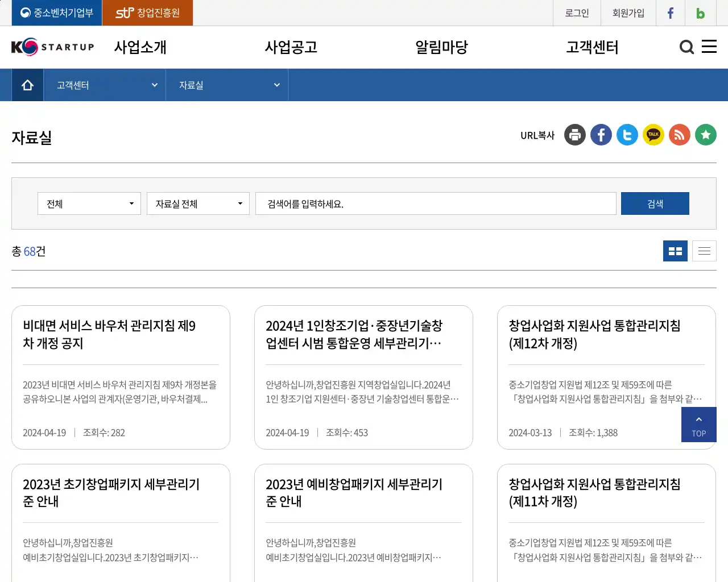The image size is (728, 582).
Task: Expand the 전체 search category dropdown
Action: (x=89, y=203)
